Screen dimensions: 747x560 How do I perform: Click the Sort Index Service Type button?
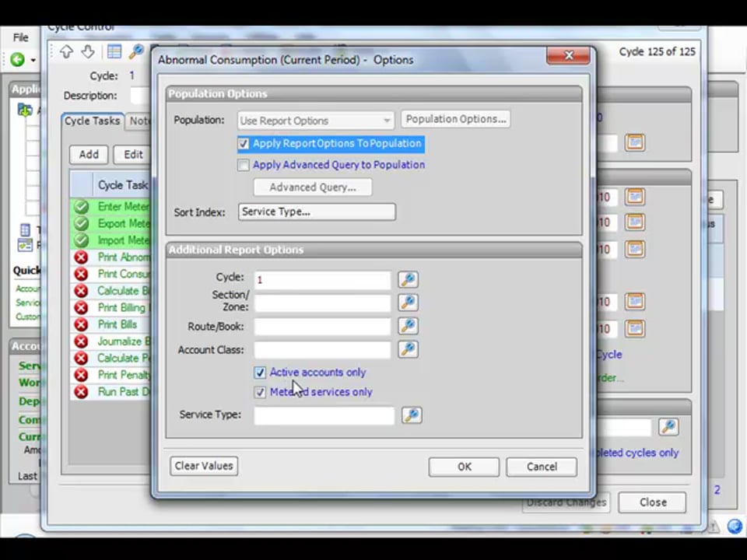[x=317, y=212]
